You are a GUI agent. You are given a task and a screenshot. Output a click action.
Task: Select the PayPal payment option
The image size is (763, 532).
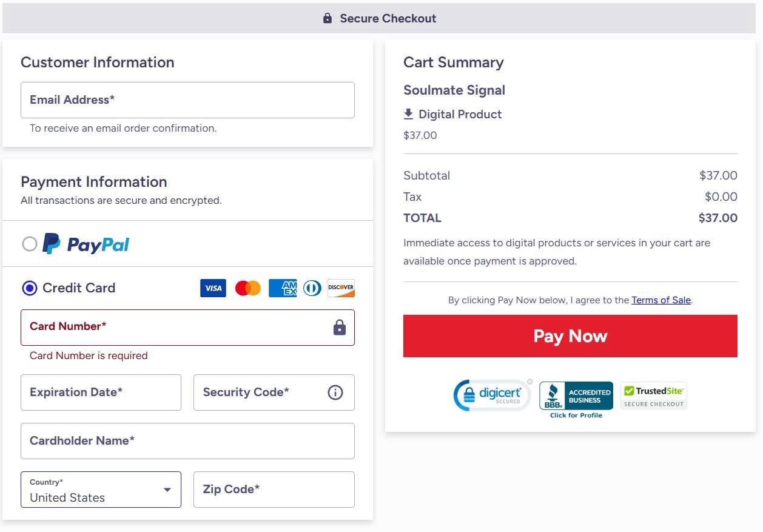(x=29, y=244)
